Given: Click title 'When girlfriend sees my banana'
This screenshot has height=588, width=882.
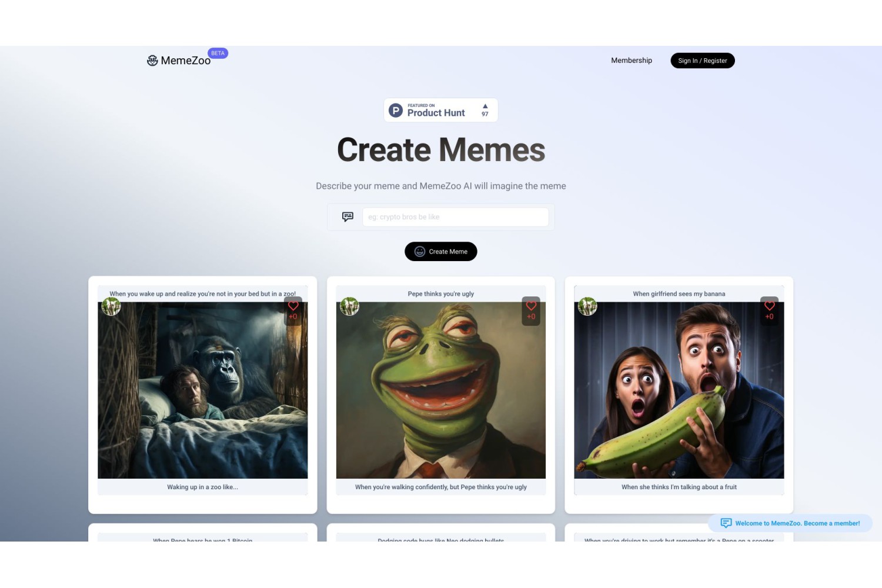Looking at the screenshot, I should point(679,294).
